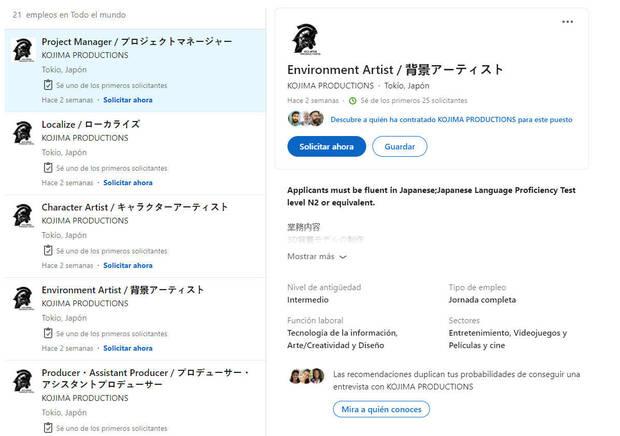Screen dimensions: 620x436
Task: Click the hired employees profile photos
Action: (306, 118)
